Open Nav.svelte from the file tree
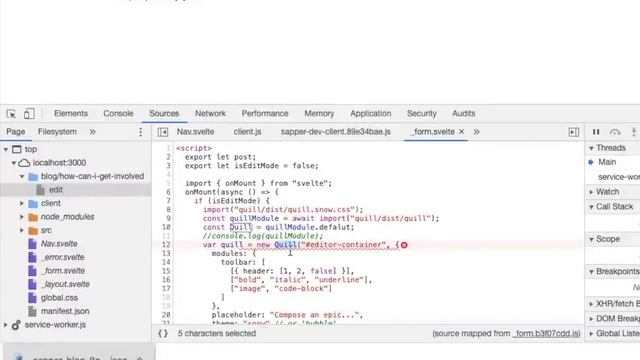This screenshot has width=640, height=360. coord(59,244)
